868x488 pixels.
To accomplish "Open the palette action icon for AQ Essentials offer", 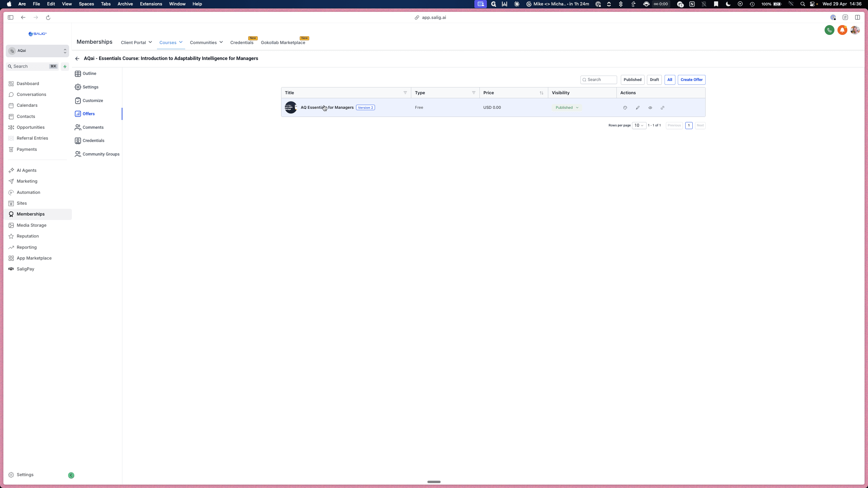I will click(x=625, y=108).
